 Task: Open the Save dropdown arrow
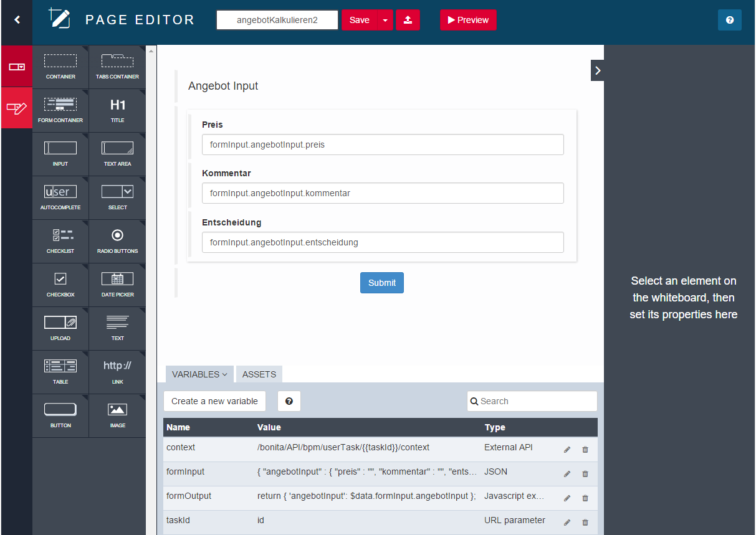[385, 20]
